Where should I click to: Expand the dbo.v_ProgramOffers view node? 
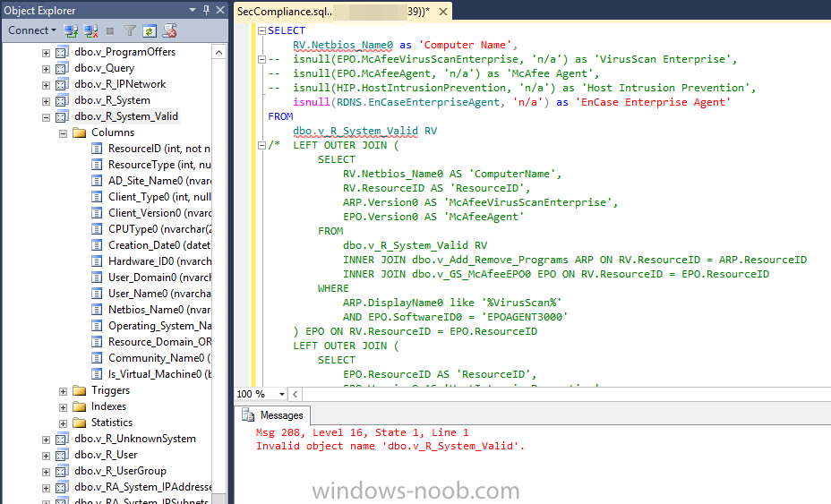(46, 53)
